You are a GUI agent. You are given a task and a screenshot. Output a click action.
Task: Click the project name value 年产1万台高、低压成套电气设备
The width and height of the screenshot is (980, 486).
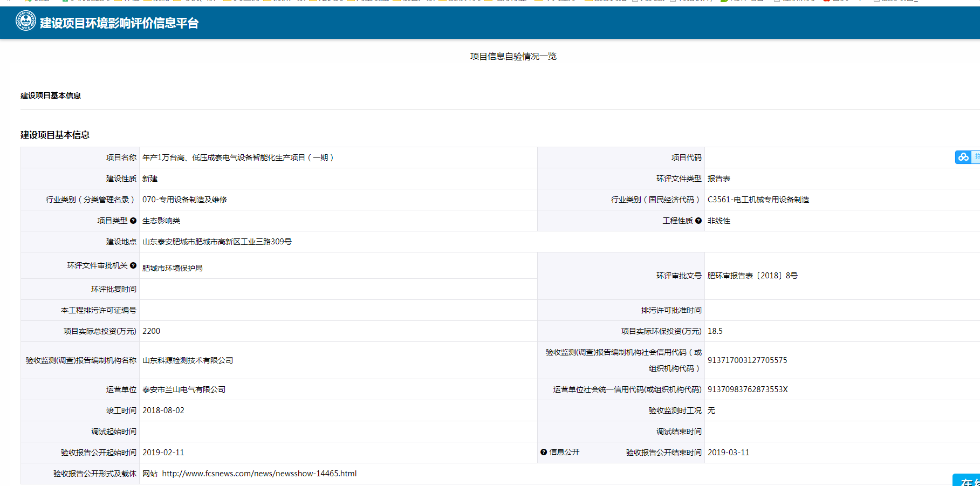[237, 158]
